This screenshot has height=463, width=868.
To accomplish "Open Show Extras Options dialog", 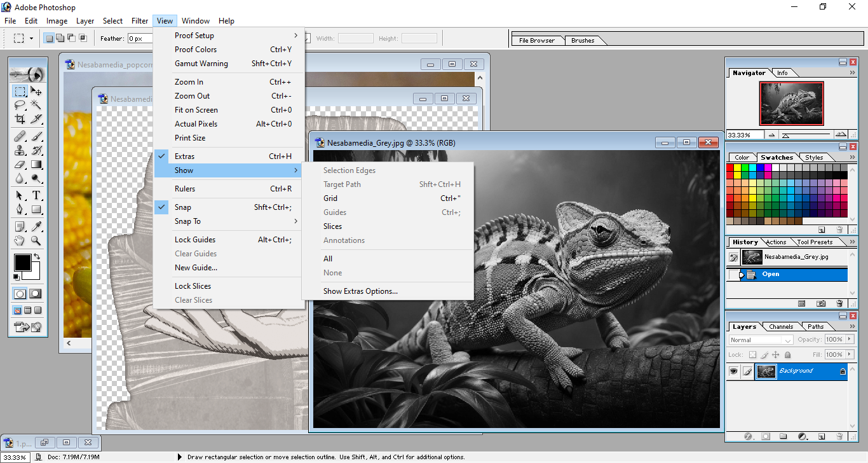I will point(360,291).
